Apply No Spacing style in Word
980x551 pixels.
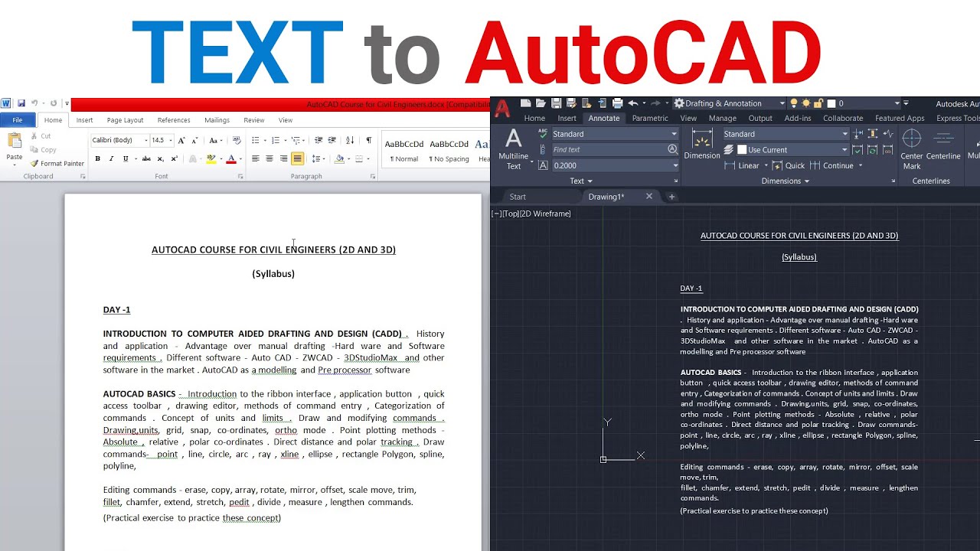(x=449, y=149)
